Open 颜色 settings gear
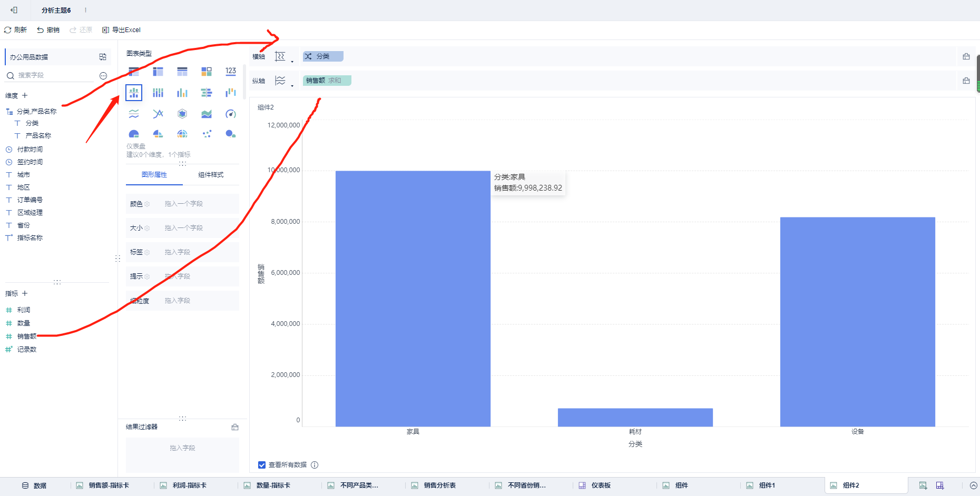This screenshot has width=980, height=496. click(147, 204)
